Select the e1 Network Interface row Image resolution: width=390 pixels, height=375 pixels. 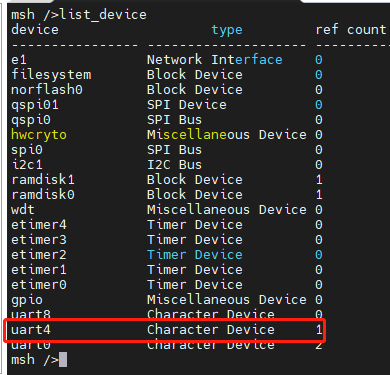click(x=167, y=60)
